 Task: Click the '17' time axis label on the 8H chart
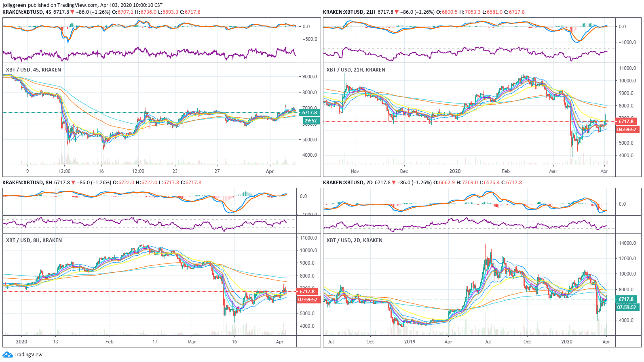pos(155,342)
